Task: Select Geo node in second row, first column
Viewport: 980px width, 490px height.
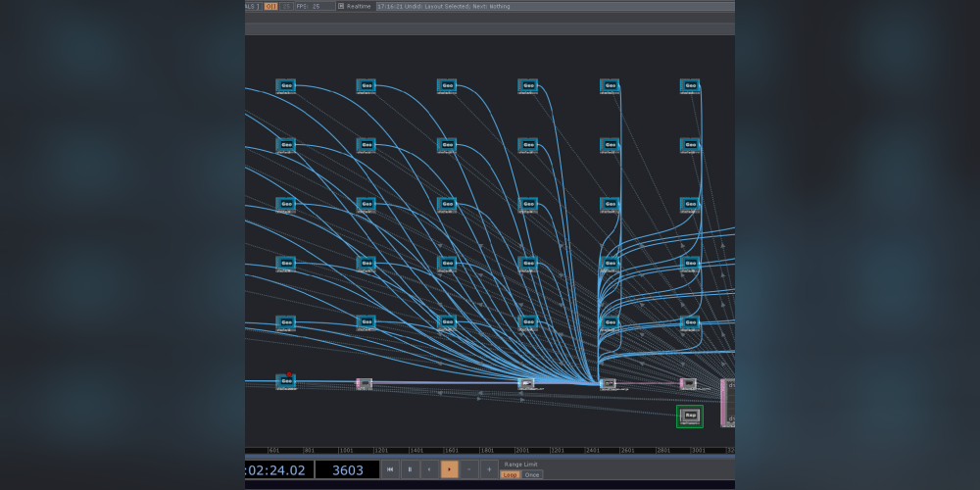Action: point(286,145)
